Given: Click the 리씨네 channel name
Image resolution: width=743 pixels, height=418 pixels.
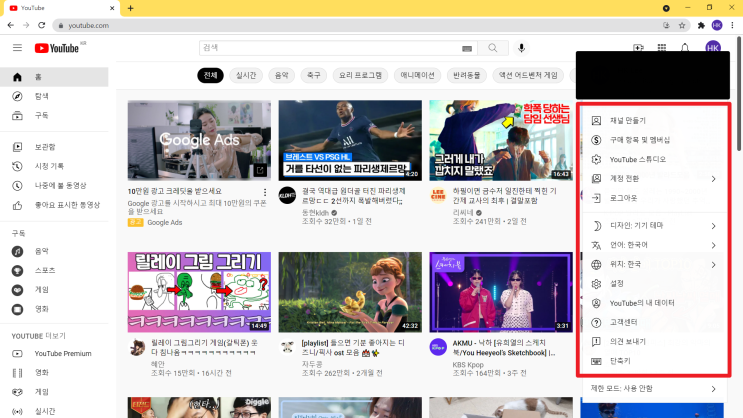Looking at the screenshot, I should pyautogui.click(x=464, y=213).
